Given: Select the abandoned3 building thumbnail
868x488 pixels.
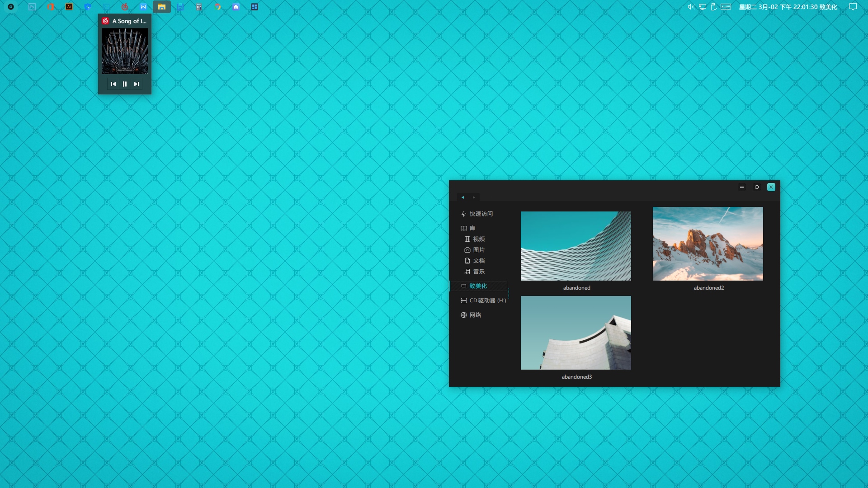Looking at the screenshot, I should pyautogui.click(x=576, y=333).
